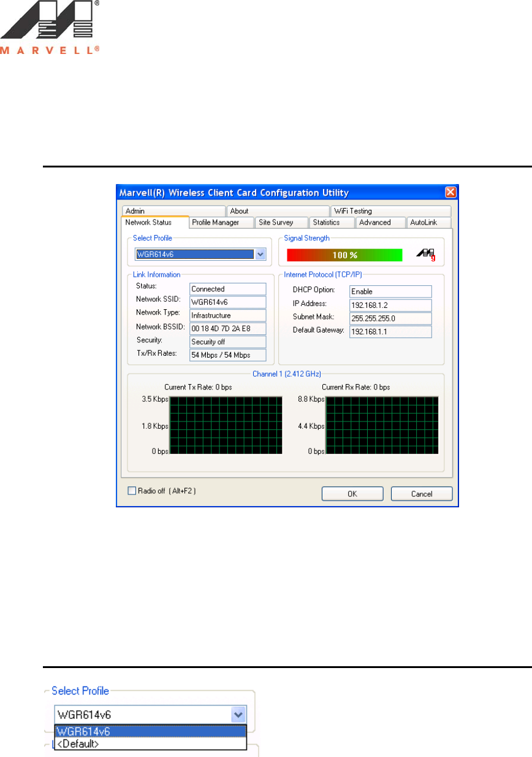This screenshot has height=757, width=532.
Task: Switch to the Admin tab
Action: (173, 211)
